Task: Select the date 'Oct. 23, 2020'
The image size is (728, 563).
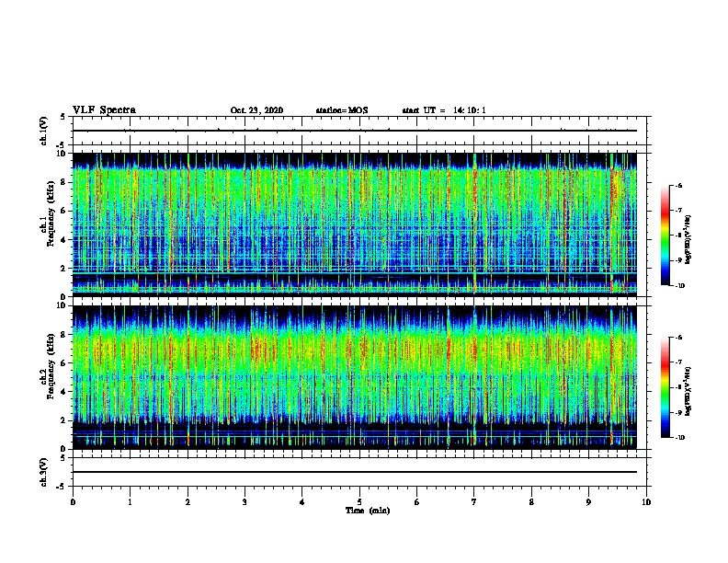Action: [256, 110]
